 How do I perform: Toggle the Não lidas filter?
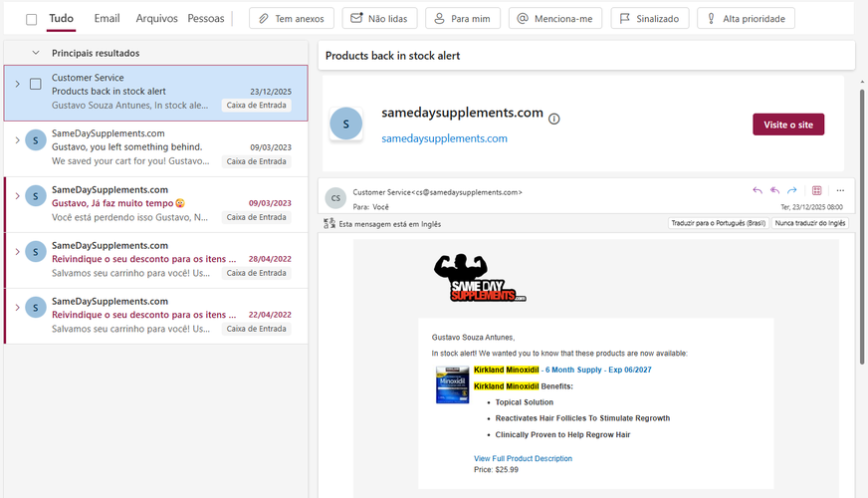click(x=379, y=18)
